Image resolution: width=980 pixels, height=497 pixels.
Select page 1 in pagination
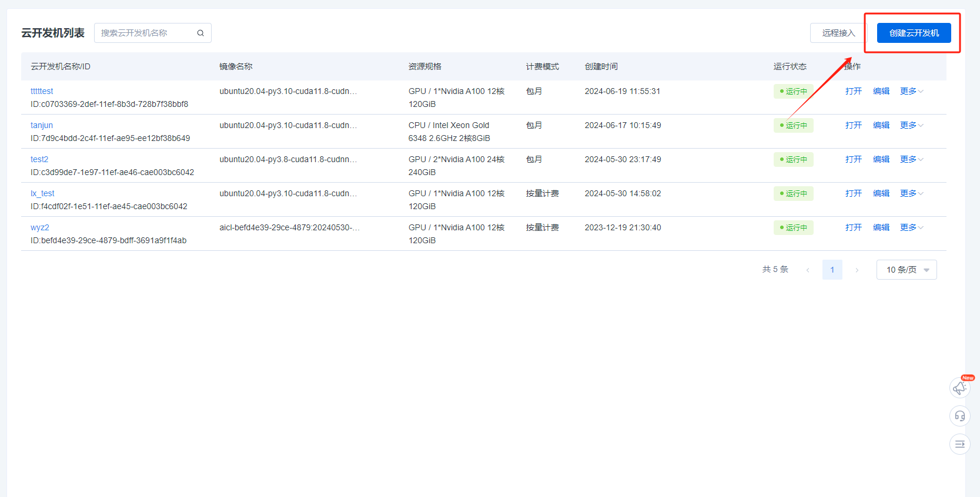(x=832, y=270)
